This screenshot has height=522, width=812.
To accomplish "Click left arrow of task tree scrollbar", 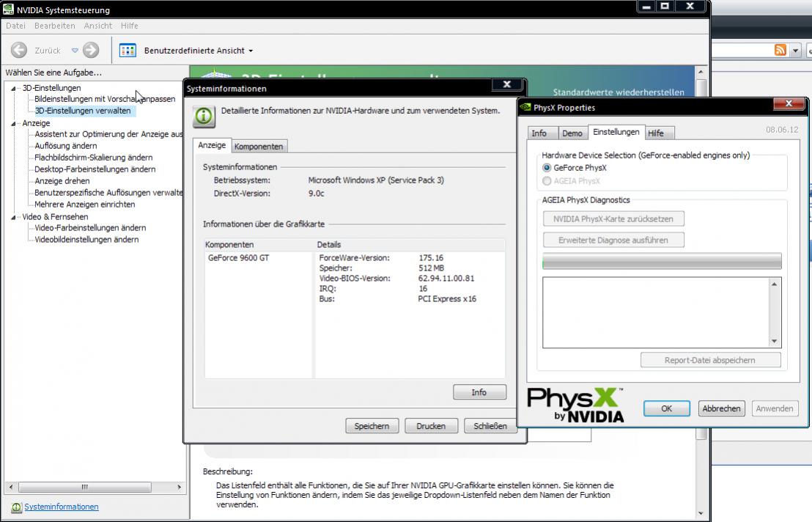I will point(11,488).
